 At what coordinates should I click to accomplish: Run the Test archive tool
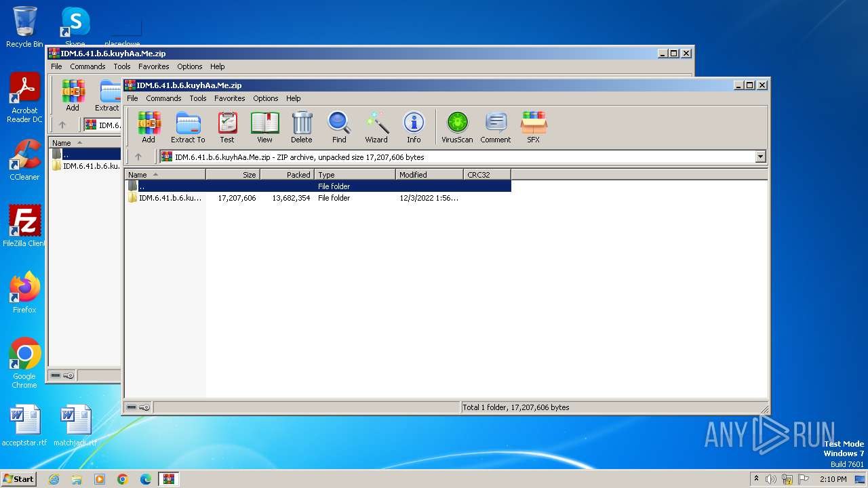coord(227,127)
